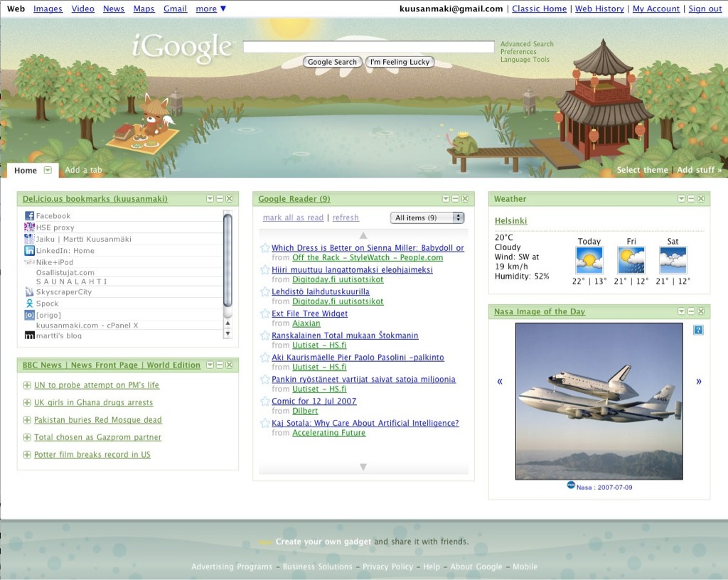Click 'mark all as read' link
728x580 pixels.
293,218
